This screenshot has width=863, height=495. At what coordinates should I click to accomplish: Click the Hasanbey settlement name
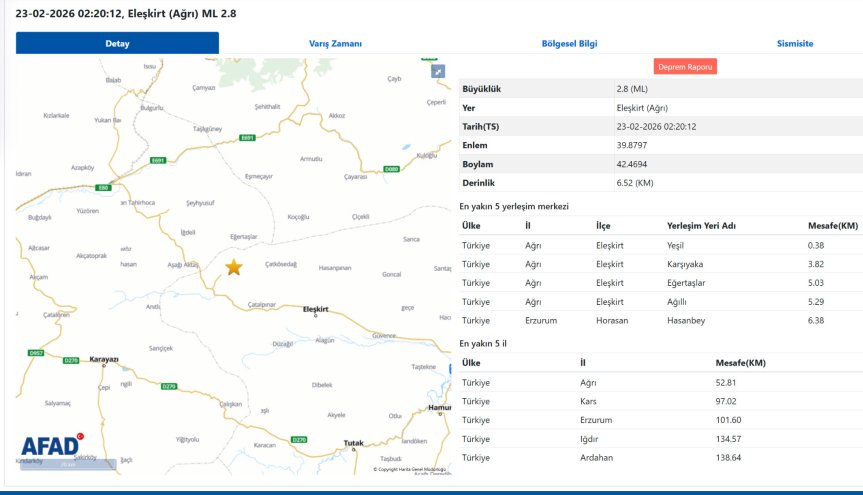tap(686, 320)
